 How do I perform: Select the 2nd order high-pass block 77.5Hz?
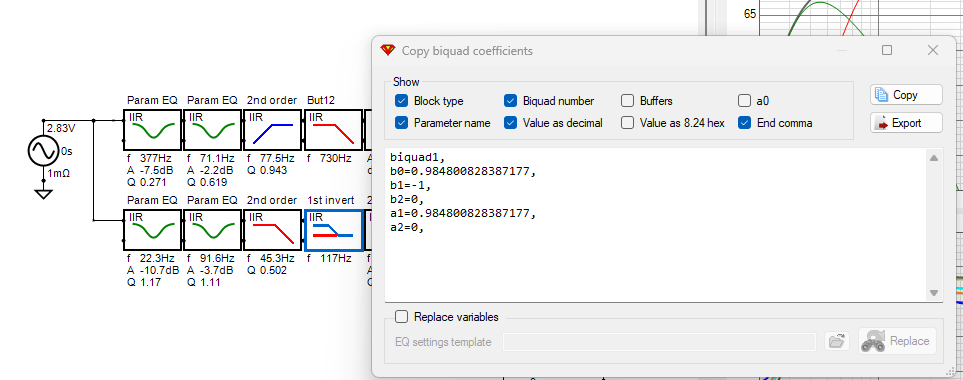273,130
